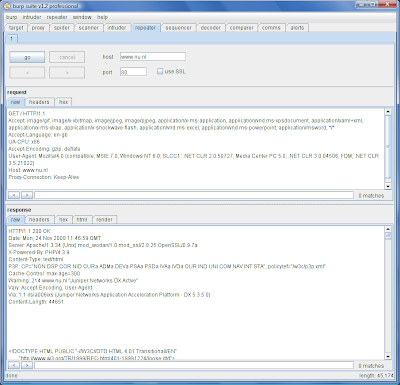Switch to the intruder tool tab
This screenshot has height=385, width=400.
pos(117,28)
